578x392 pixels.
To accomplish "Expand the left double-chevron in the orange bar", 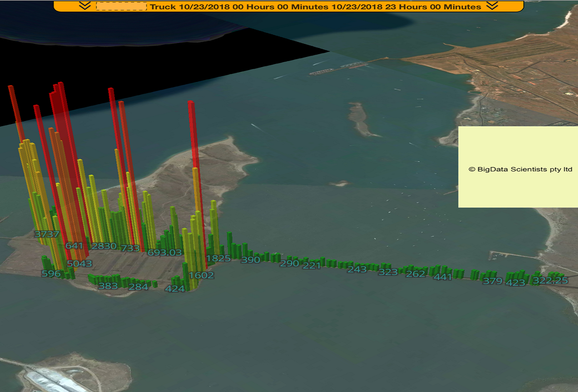I will point(85,5).
